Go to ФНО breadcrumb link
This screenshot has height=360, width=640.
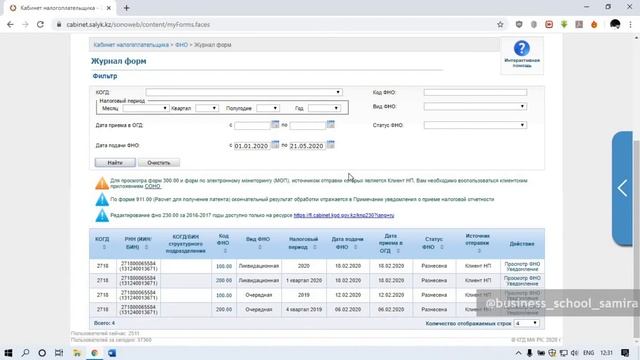pos(181,45)
